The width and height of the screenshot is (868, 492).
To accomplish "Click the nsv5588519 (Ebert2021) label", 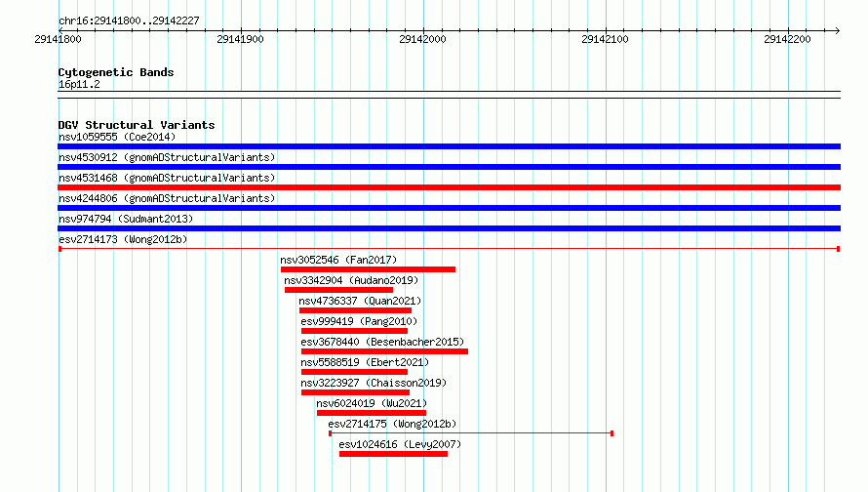I will [365, 362].
